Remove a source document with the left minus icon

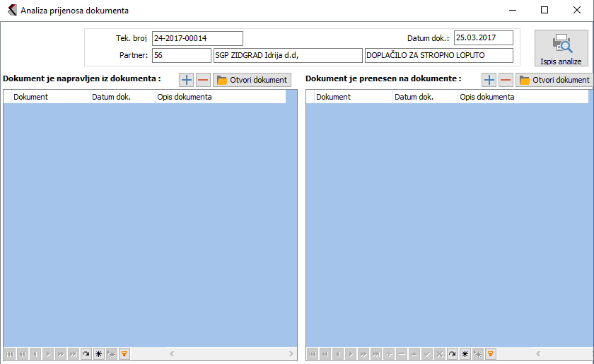click(203, 80)
